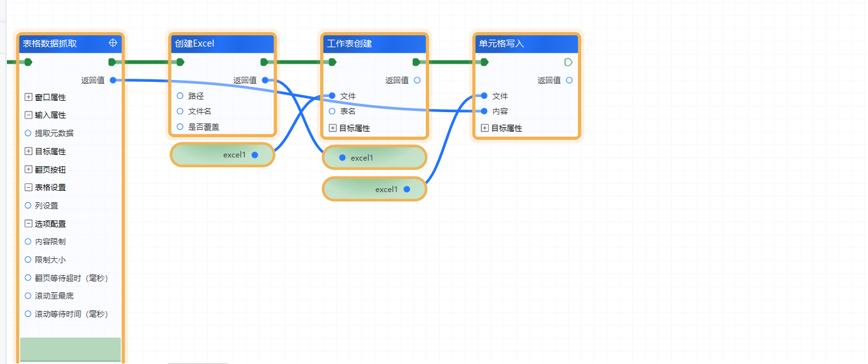The height and width of the screenshot is (364, 868).
Task: Expand 目标属性 on the 单元格写入 node
Action: point(484,128)
